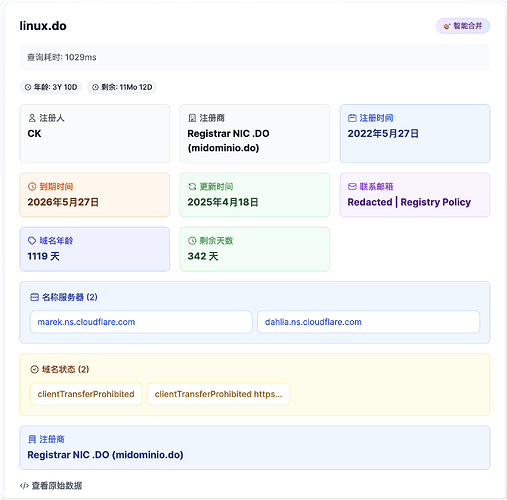Click the envelope icon beside 联系邮箱
This screenshot has width=507, height=500.
point(352,187)
